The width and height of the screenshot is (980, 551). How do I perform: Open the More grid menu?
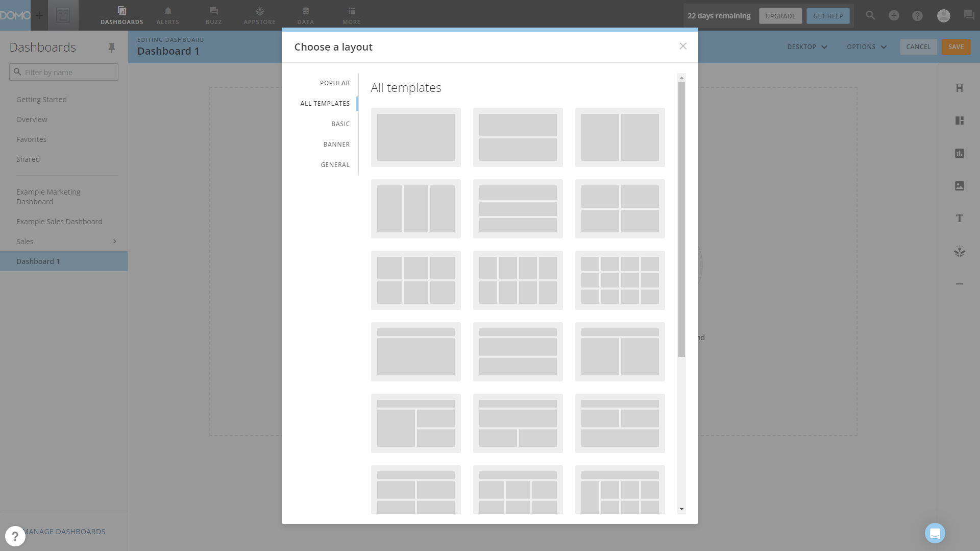coord(352,15)
